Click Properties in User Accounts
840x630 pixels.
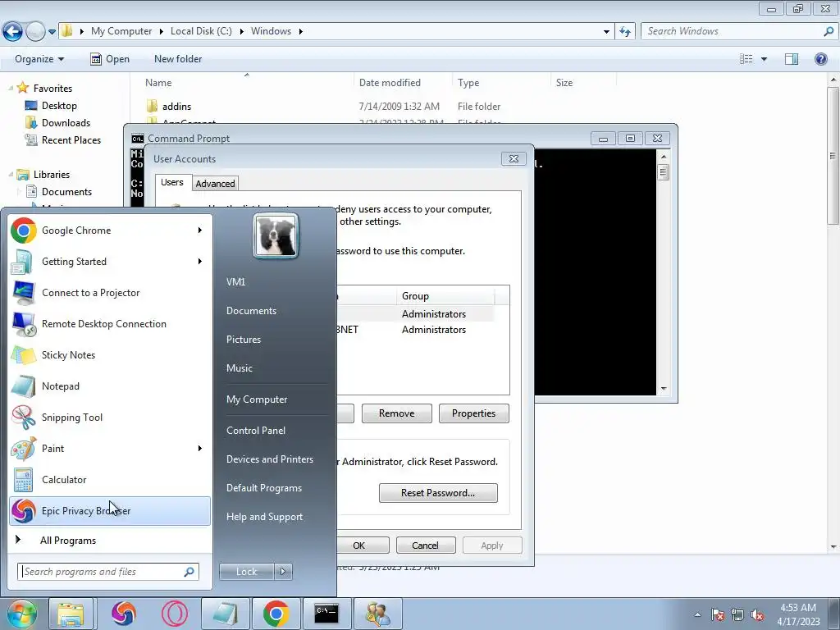tap(473, 413)
